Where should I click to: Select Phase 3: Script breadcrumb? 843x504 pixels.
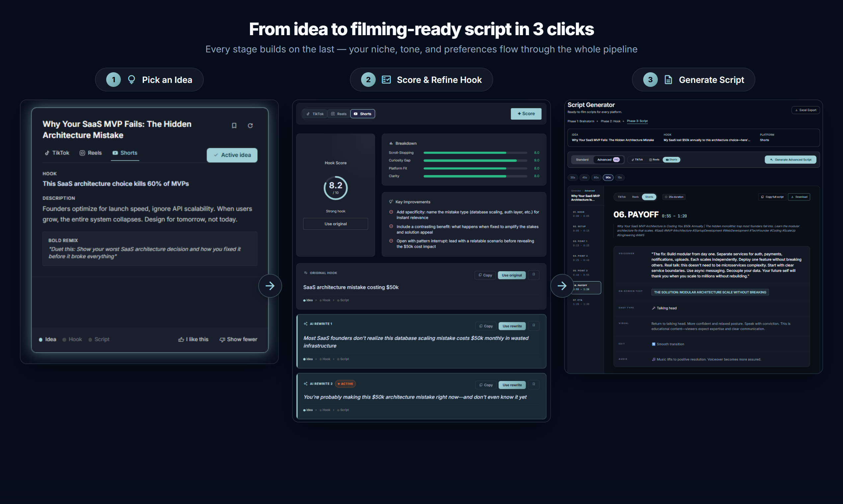point(637,121)
